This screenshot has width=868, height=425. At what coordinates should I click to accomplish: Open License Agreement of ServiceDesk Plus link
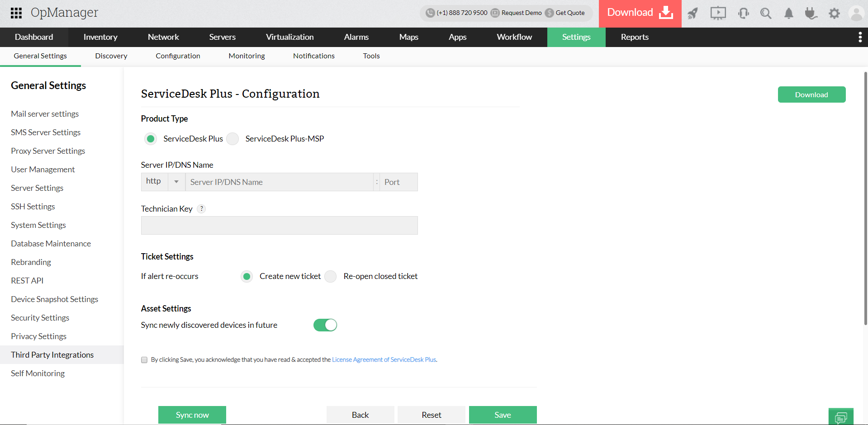tap(384, 360)
